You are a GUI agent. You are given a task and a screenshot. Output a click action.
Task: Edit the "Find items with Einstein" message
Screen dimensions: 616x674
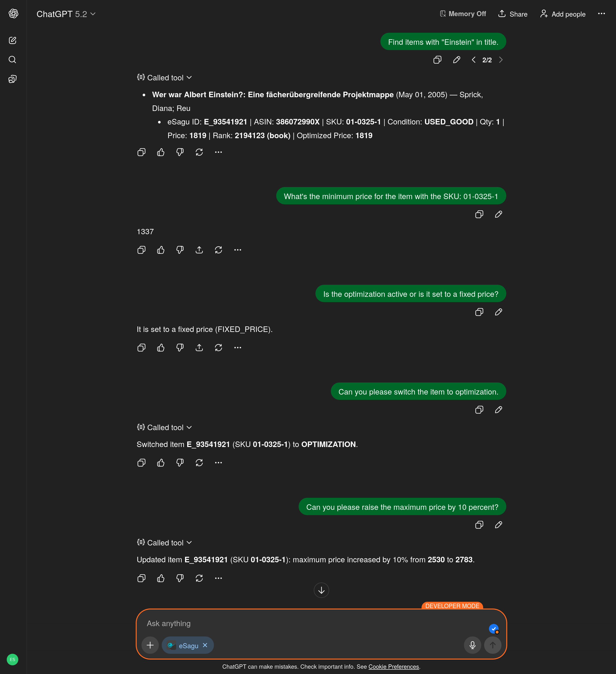tap(456, 60)
